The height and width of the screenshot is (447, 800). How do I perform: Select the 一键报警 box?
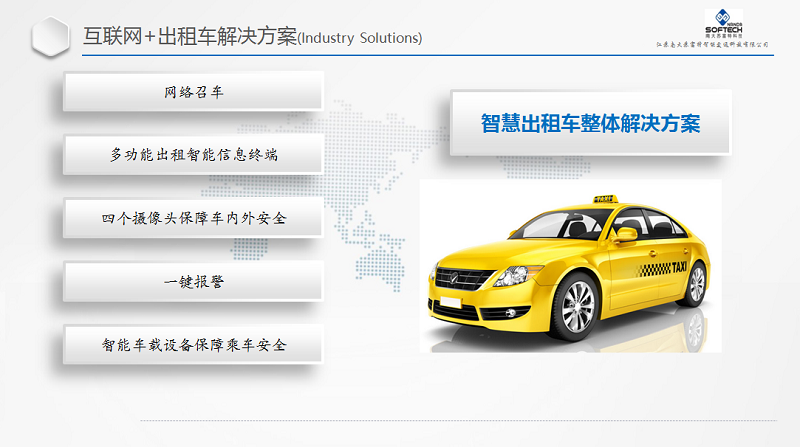click(x=193, y=282)
